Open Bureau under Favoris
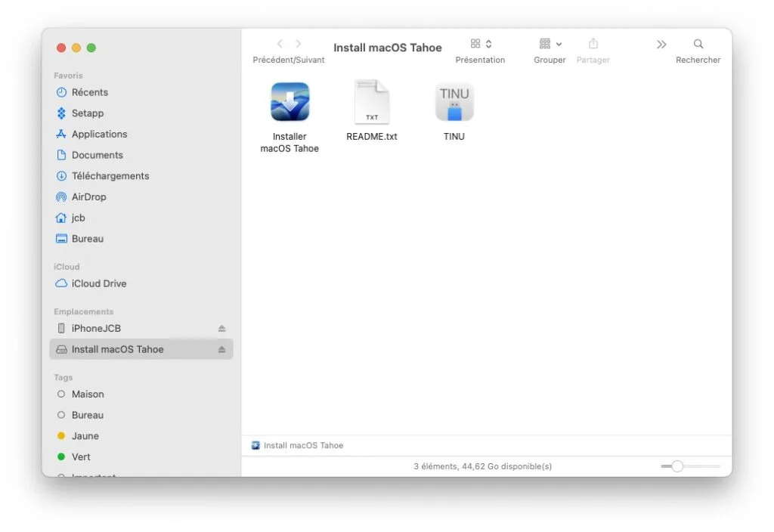 141,238
